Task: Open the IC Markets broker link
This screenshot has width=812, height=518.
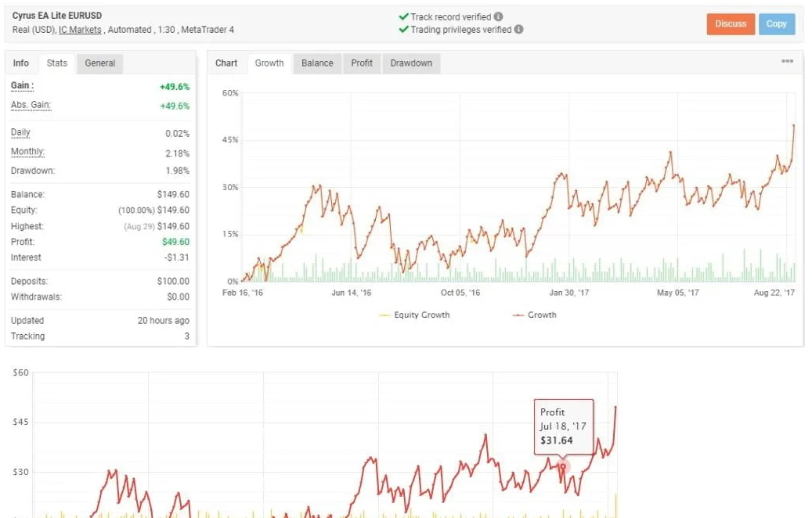Action: (81, 30)
